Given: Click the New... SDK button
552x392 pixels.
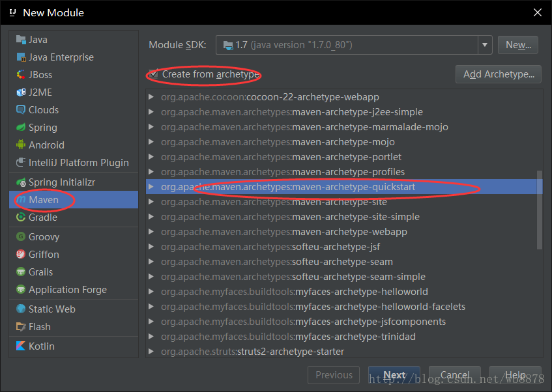Looking at the screenshot, I should click(518, 45).
